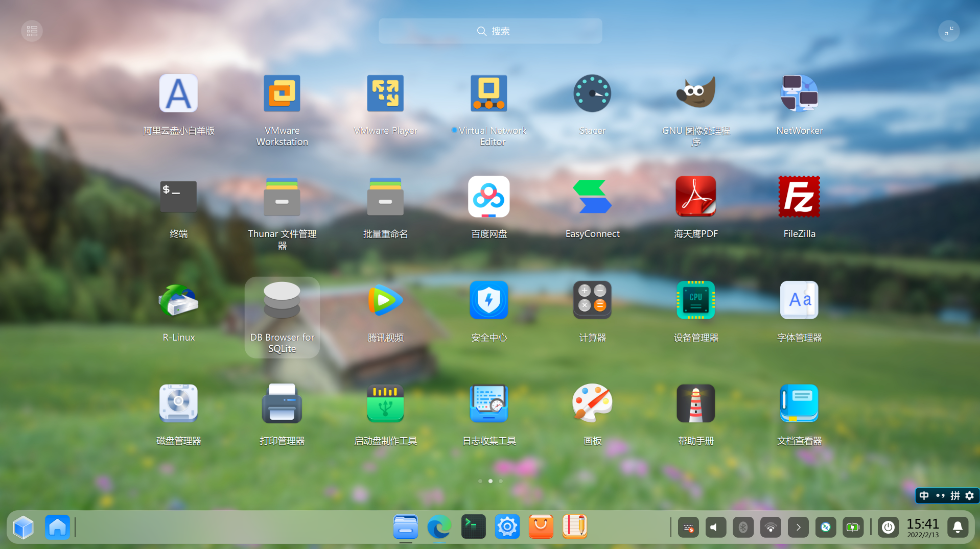
Task: Open 安全中心
Action: tap(489, 300)
